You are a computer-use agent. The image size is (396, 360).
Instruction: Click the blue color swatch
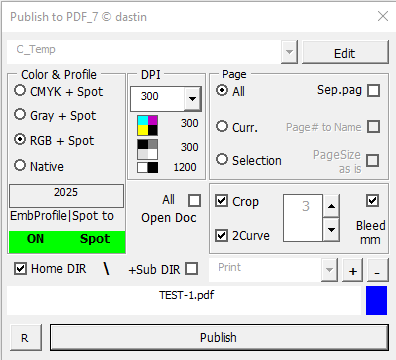[376, 300]
